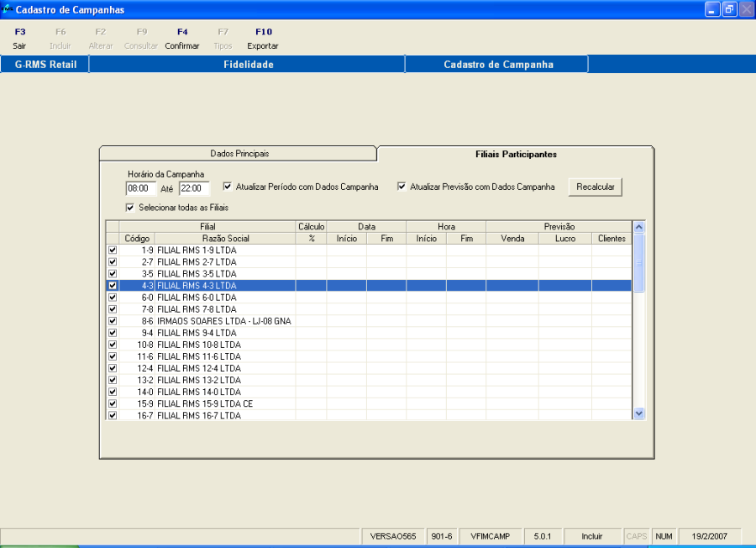This screenshot has height=548, width=756.
Task: Click the campaign end time field 22:00
Action: point(194,188)
